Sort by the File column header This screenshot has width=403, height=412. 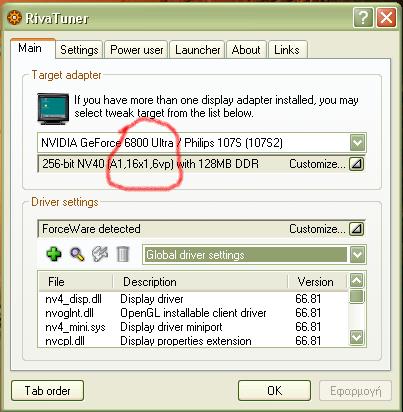tap(76, 282)
